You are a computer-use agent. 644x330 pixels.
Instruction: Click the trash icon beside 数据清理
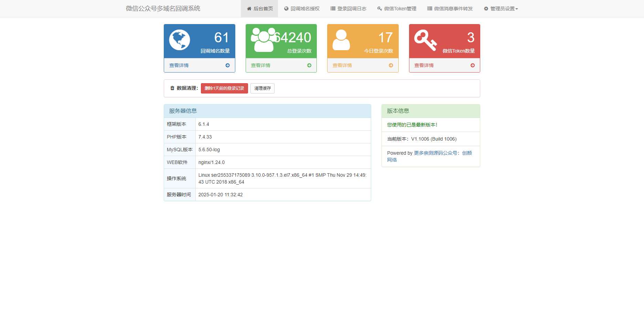click(x=172, y=88)
